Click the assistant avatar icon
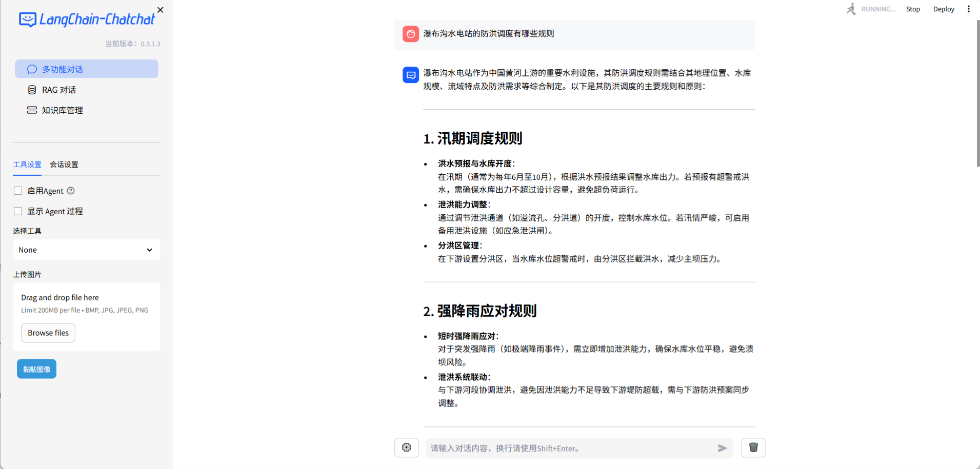This screenshot has width=980, height=469. [411, 75]
